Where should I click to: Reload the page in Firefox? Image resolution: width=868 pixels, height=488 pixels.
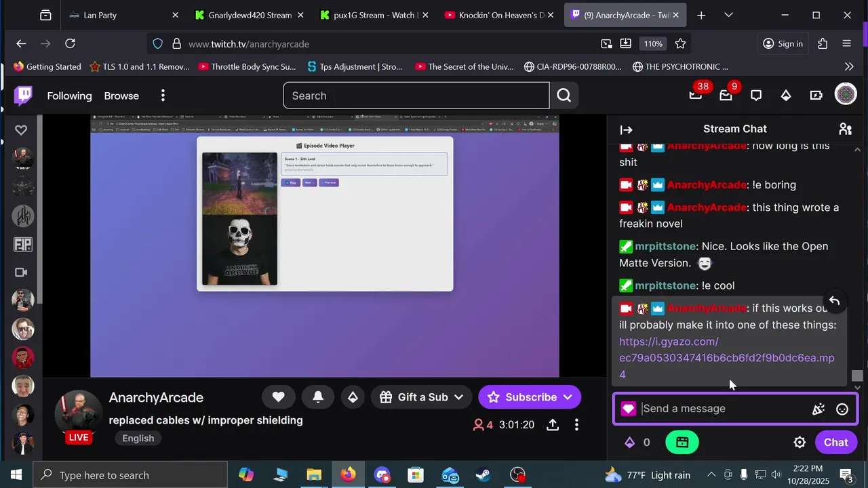click(x=70, y=43)
